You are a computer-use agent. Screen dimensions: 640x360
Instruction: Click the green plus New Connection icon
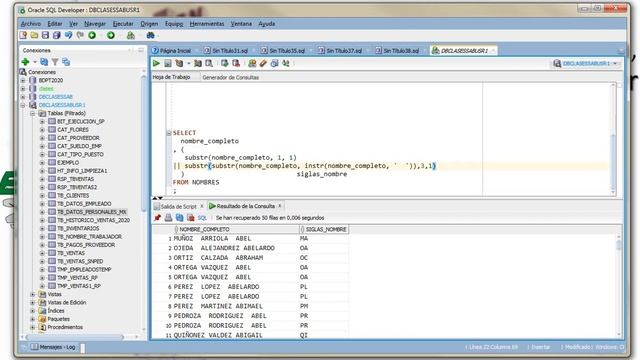coord(25,62)
